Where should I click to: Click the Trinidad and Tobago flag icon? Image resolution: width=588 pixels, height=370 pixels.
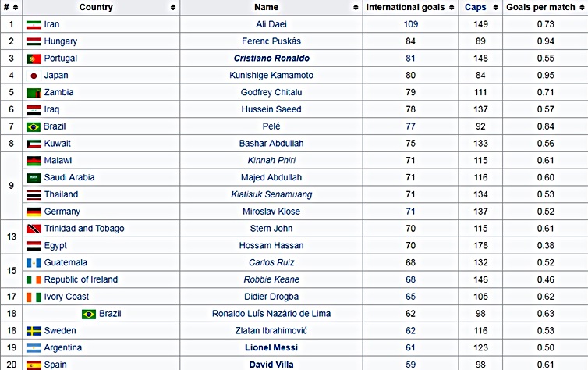pos(34,229)
